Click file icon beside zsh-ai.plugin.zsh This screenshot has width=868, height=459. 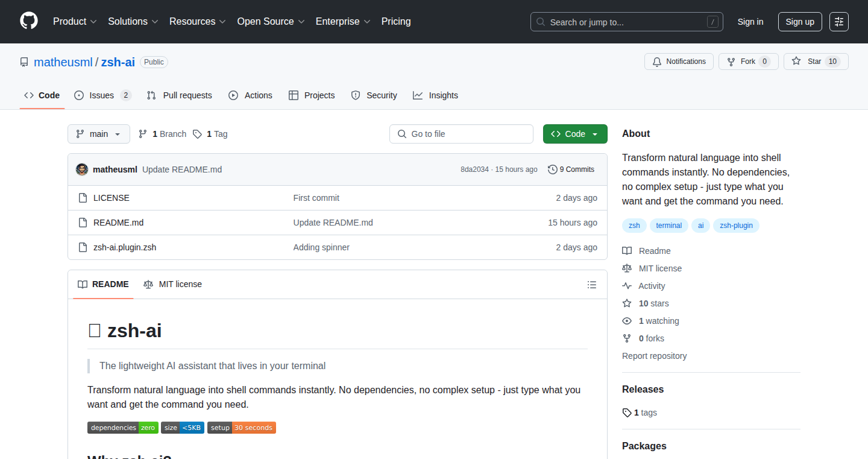click(x=83, y=247)
